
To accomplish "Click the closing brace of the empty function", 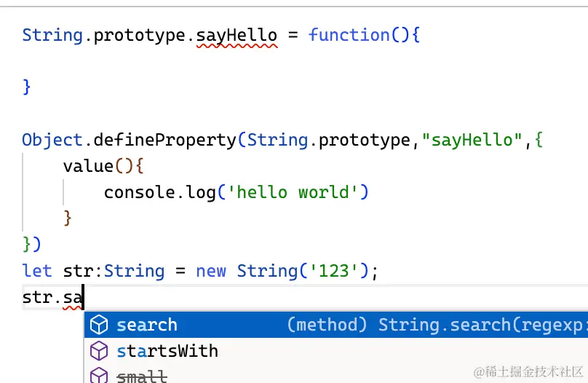I will tap(27, 87).
